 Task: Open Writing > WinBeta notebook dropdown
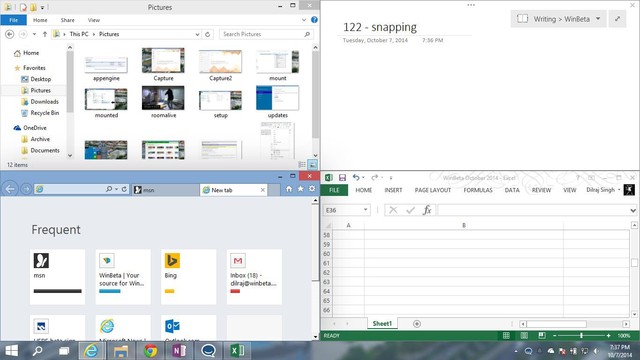598,19
